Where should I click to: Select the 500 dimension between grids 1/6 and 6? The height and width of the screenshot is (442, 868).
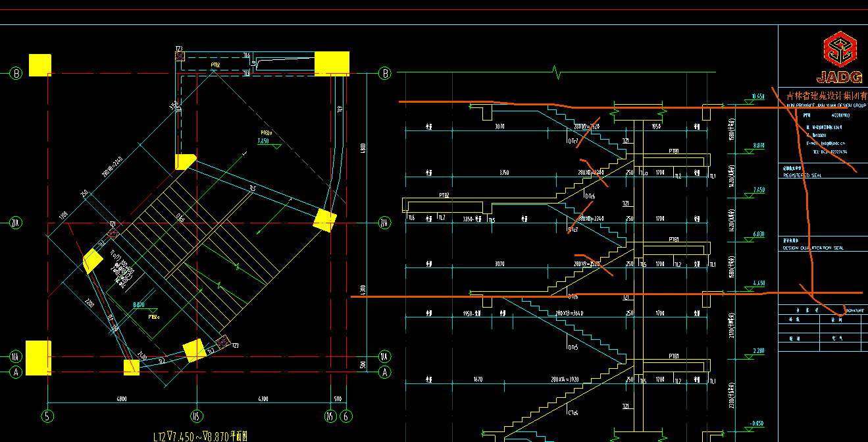(x=338, y=399)
